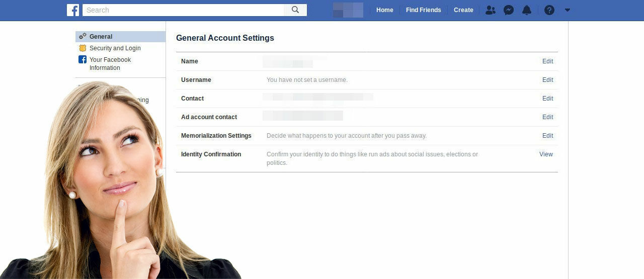Edit the Ad account contact setting
Viewport: 644px width, 279px height.
click(x=547, y=117)
